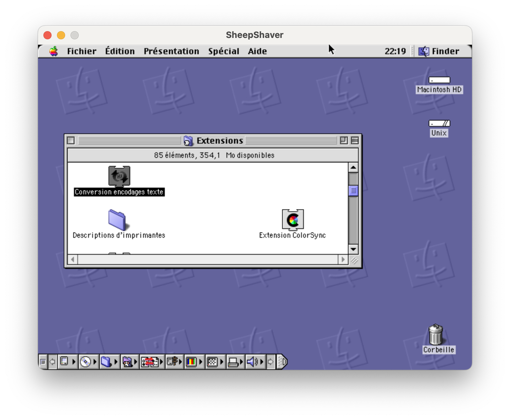Expand the AppleTalk module arrow in Control Strip
This screenshot has width=510, height=420.
(x=74, y=362)
